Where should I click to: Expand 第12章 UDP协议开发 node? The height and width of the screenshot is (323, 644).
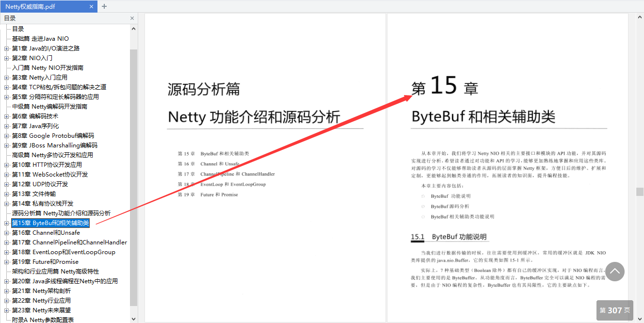coord(6,184)
